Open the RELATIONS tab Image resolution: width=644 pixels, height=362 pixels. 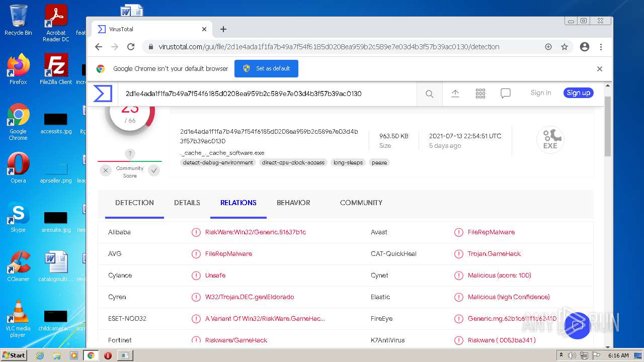[238, 203]
